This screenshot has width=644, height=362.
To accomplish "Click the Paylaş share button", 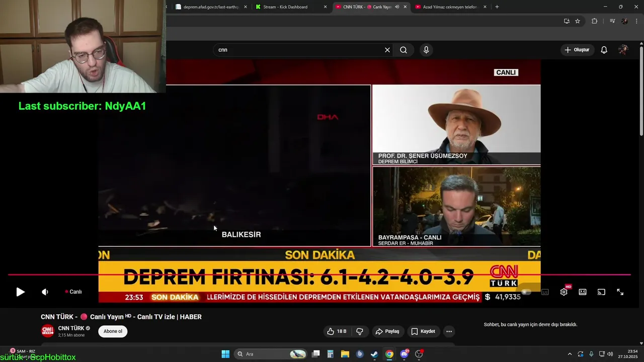I will [x=387, y=331].
